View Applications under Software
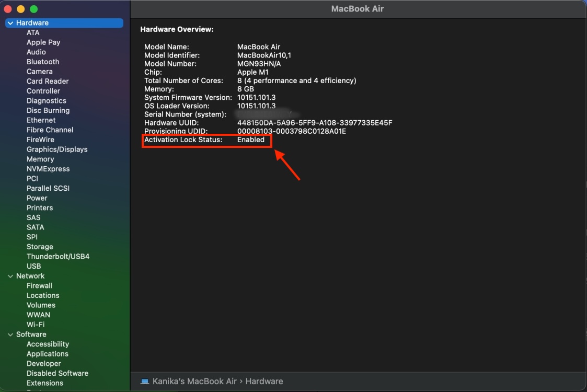The width and height of the screenshot is (587, 392). tap(48, 354)
